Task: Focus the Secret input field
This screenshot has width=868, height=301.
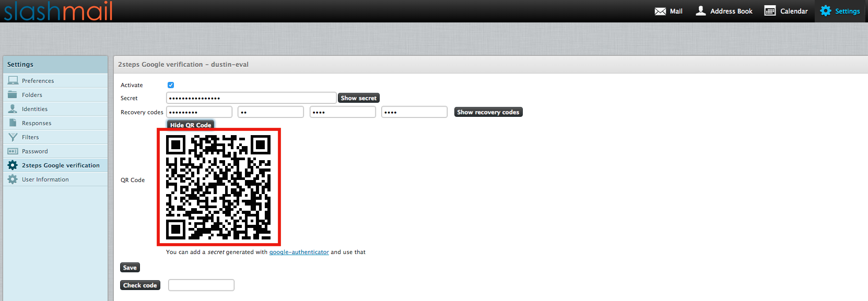Action: [251, 98]
